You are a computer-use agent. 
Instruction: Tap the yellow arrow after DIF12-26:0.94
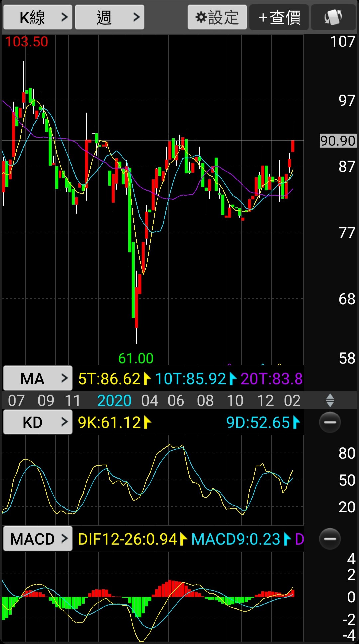(x=183, y=539)
